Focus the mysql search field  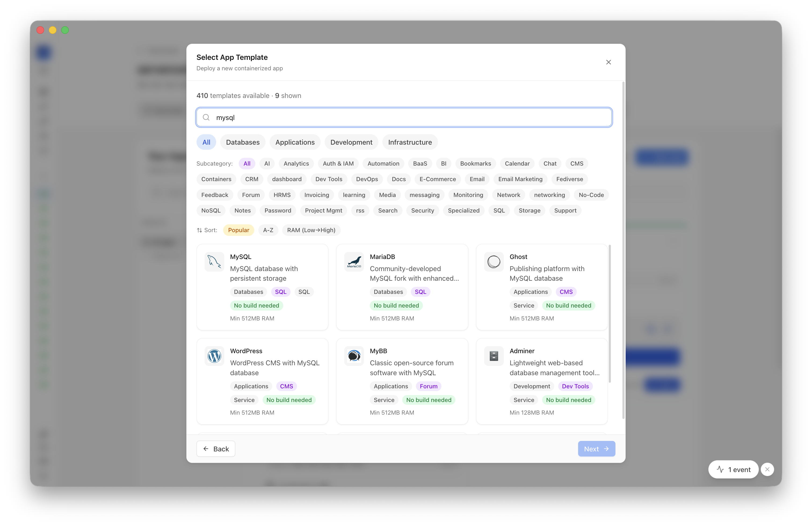pyautogui.click(x=404, y=117)
